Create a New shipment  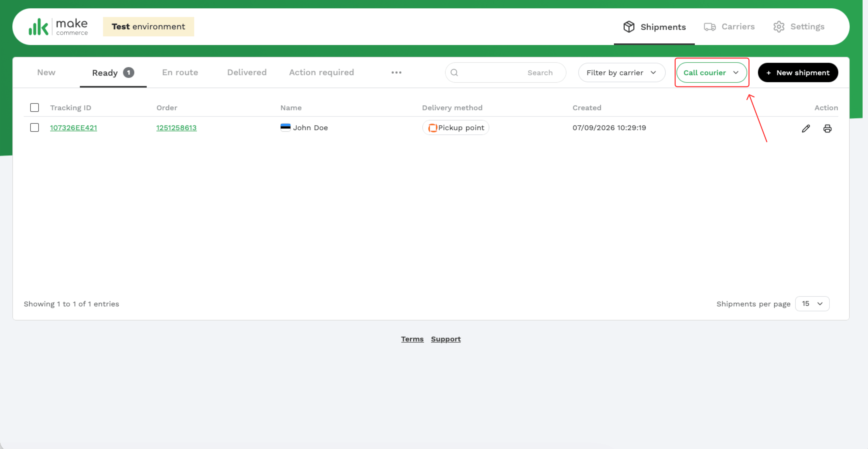[x=798, y=72]
